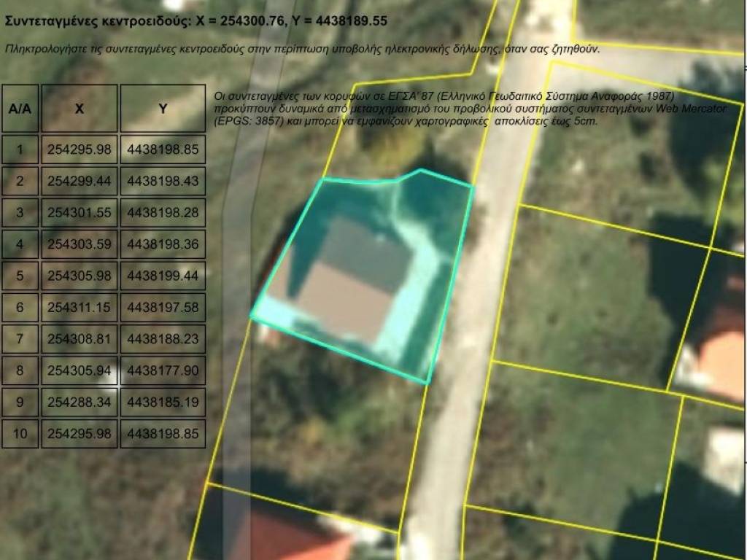This screenshot has width=747, height=560.
Task: Click Y value 4438188.23 in row 7
Action: tap(163, 339)
